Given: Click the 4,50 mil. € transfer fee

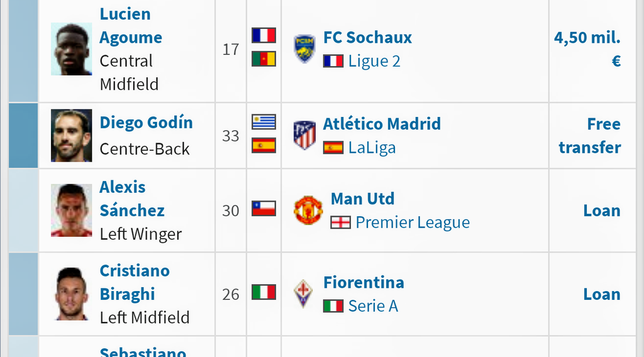Looking at the screenshot, I should point(587,49).
